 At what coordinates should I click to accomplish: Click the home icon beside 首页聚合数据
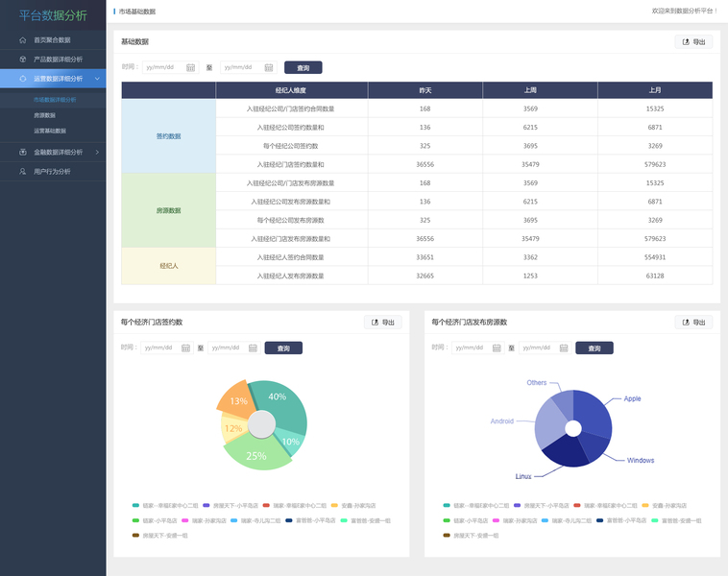(23, 40)
